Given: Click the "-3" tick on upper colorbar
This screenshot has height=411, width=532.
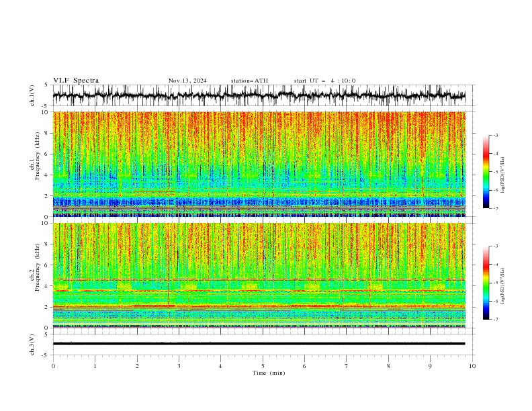Looking at the screenshot, I should pos(496,135).
